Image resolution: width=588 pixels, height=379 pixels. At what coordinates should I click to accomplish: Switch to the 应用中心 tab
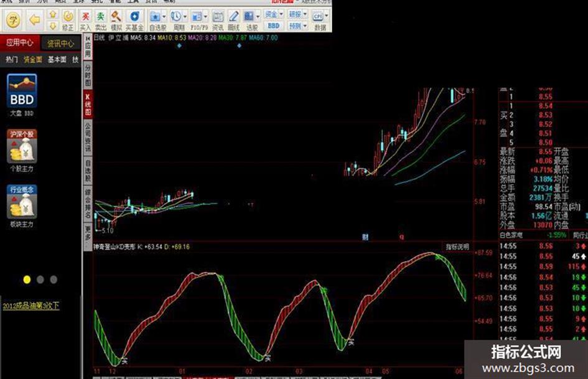coord(19,43)
